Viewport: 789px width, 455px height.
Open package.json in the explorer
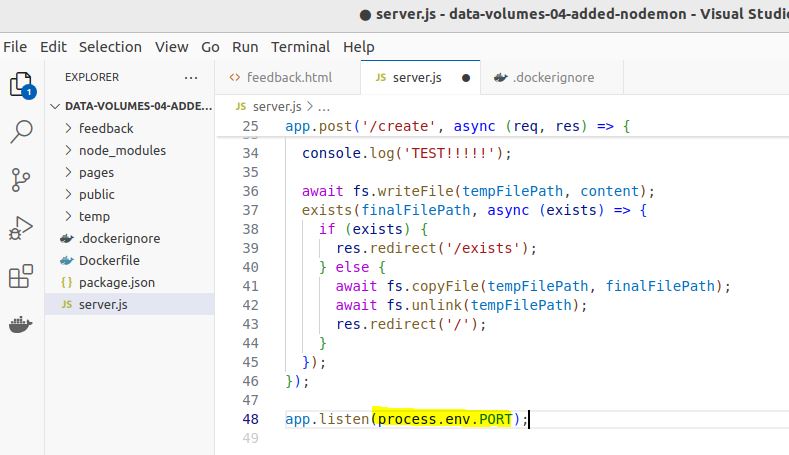point(116,282)
